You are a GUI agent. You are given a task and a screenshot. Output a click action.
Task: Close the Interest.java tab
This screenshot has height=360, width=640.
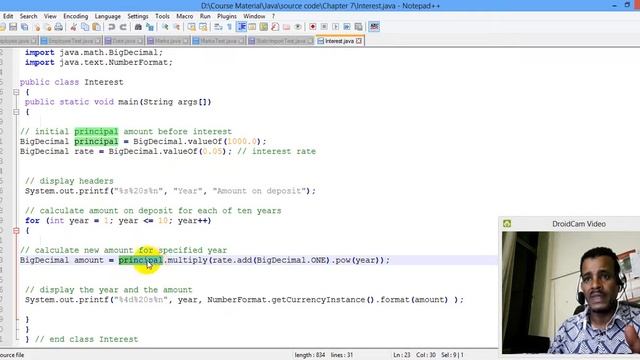(x=359, y=41)
